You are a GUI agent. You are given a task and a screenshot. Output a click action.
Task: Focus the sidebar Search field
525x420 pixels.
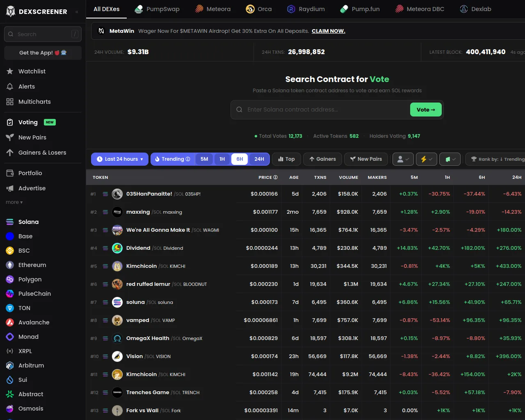(x=43, y=34)
